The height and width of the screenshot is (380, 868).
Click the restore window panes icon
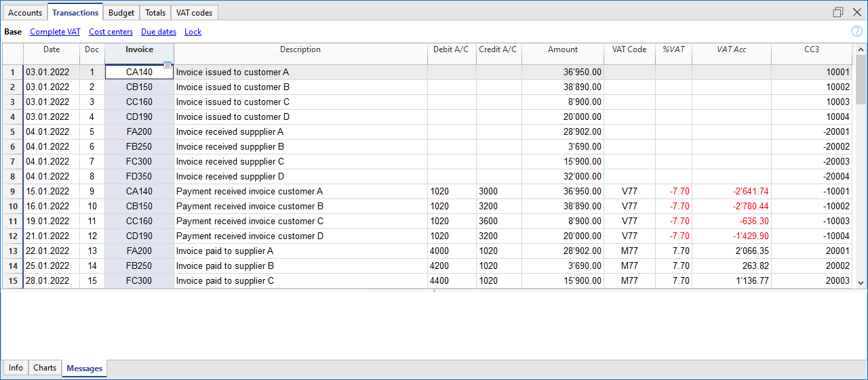[x=838, y=12]
